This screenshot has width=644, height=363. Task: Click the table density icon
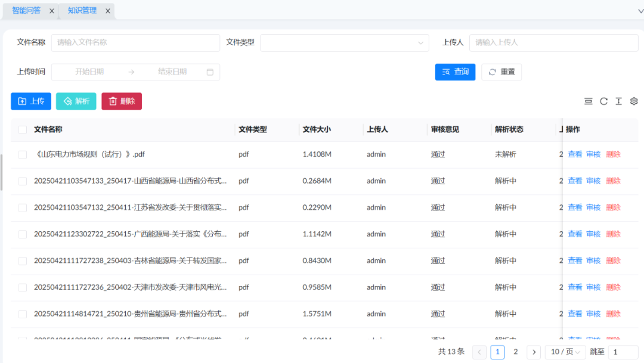588,101
